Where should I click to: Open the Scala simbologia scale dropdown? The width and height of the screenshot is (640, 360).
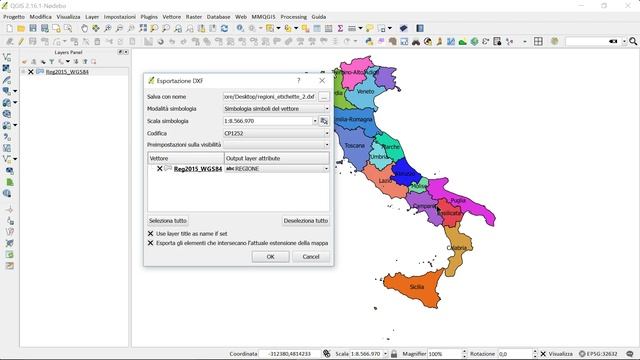315,121
